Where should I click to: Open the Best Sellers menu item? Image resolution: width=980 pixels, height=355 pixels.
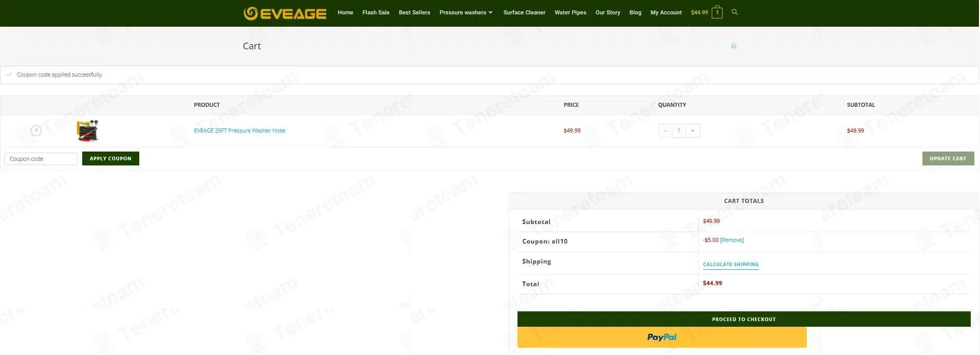pyautogui.click(x=414, y=12)
